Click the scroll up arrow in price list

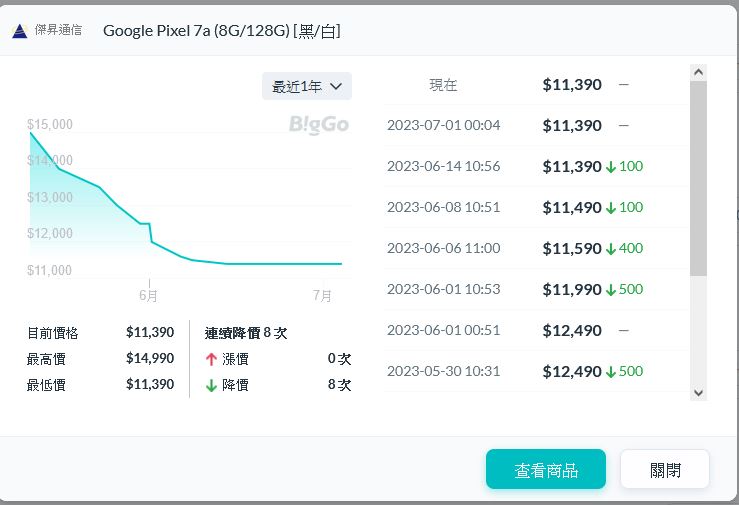coord(698,72)
